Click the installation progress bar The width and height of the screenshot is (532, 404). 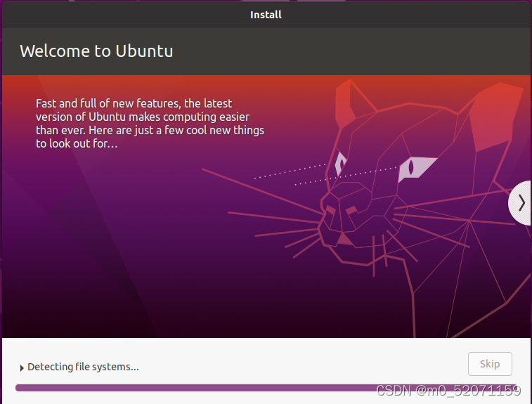[x=266, y=388]
